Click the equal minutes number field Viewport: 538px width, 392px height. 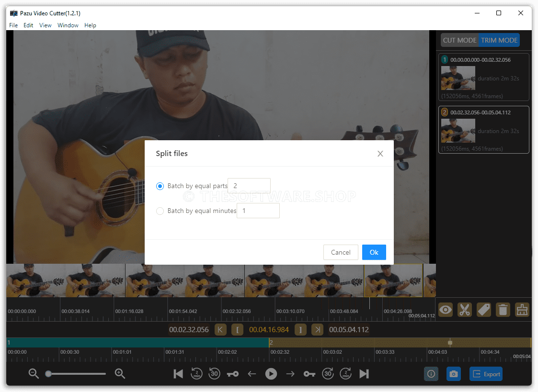click(x=258, y=211)
